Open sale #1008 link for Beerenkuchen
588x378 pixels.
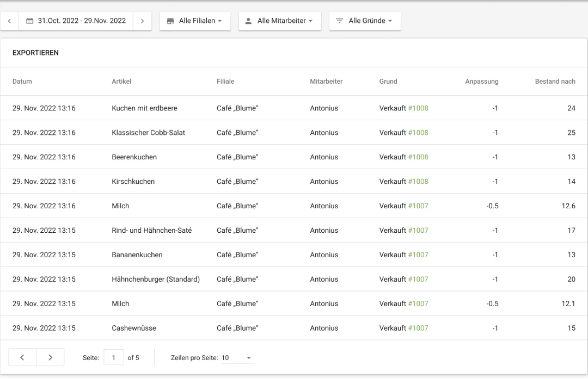418,157
